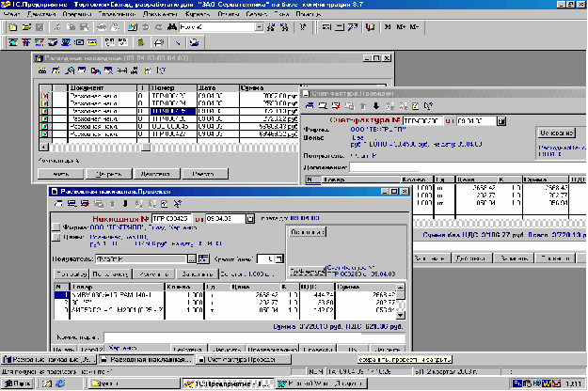588x391 pixels.
Task: Click the Накладная number input field
Action: [x=172, y=219]
